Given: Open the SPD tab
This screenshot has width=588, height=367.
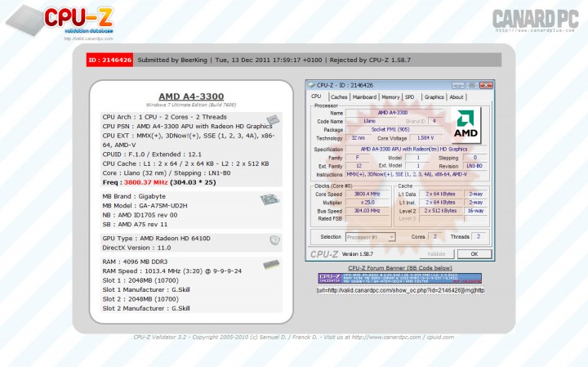Looking at the screenshot, I should coord(410,96).
